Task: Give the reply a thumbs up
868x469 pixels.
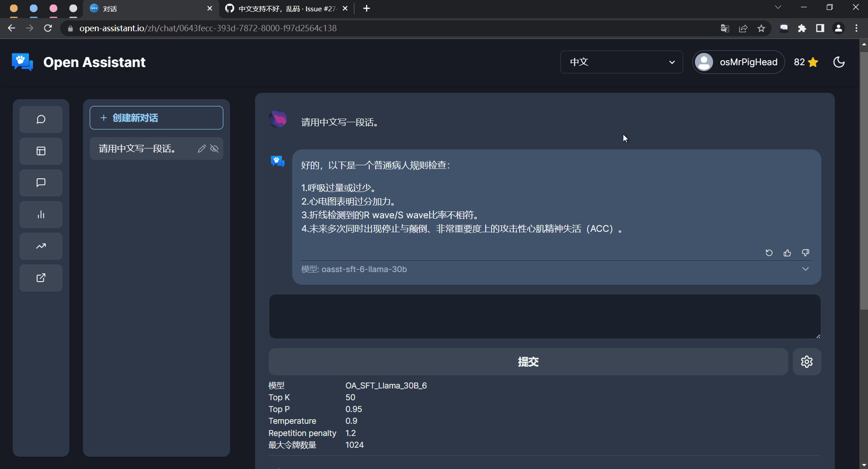Action: point(787,253)
